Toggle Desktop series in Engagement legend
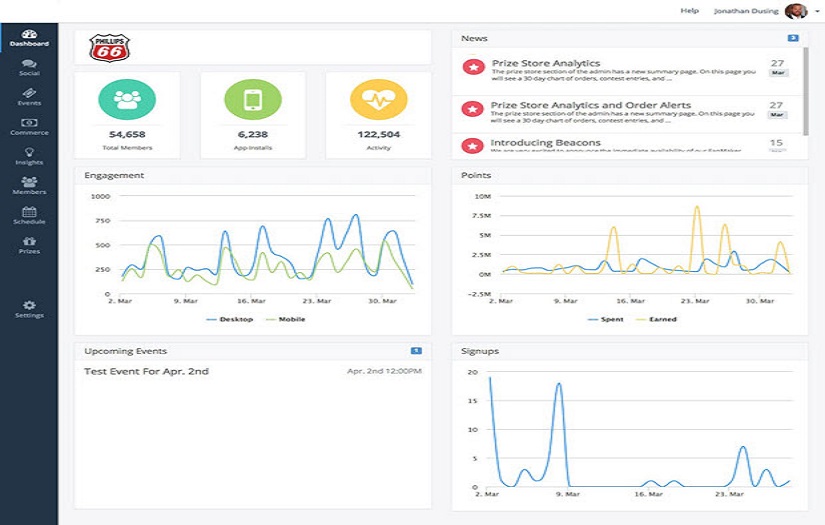The image size is (825, 525). [230, 319]
